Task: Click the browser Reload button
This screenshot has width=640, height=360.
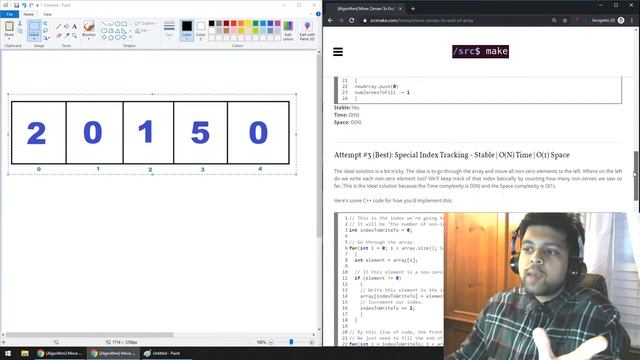Action: [351, 20]
